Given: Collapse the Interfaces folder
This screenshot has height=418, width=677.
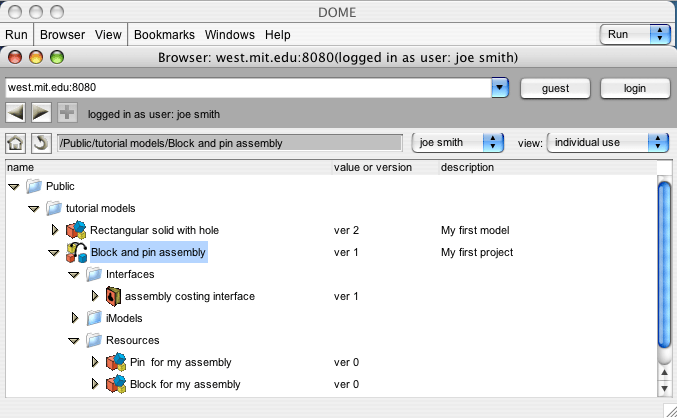Looking at the screenshot, I should 74,275.
